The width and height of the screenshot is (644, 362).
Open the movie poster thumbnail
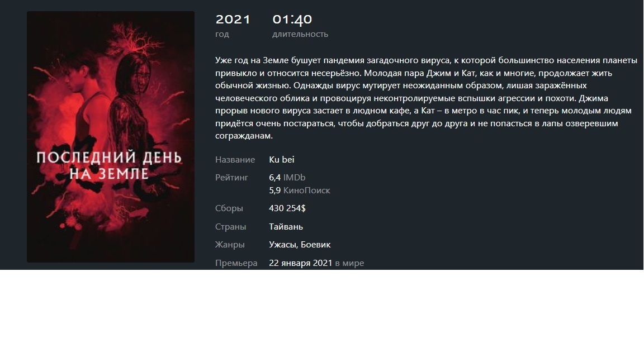click(111, 137)
